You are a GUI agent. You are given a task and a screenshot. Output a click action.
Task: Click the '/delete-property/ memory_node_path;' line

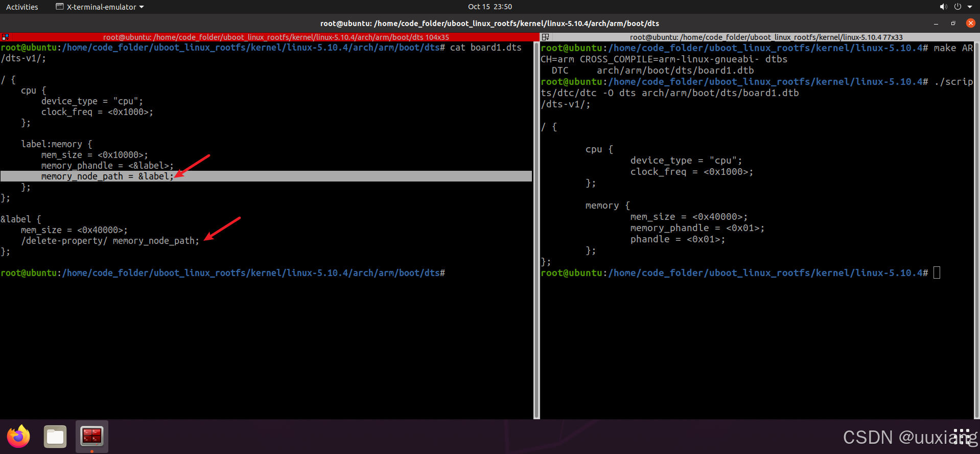click(110, 241)
